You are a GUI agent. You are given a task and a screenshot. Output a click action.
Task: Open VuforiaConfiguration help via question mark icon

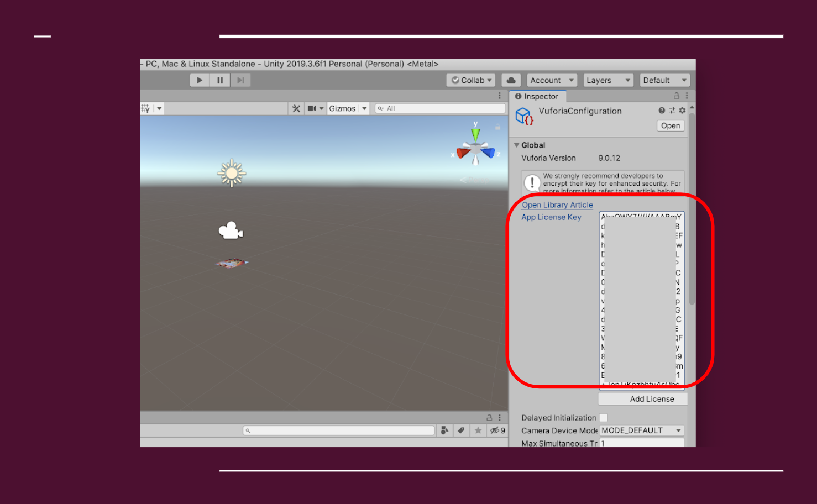[x=662, y=111]
